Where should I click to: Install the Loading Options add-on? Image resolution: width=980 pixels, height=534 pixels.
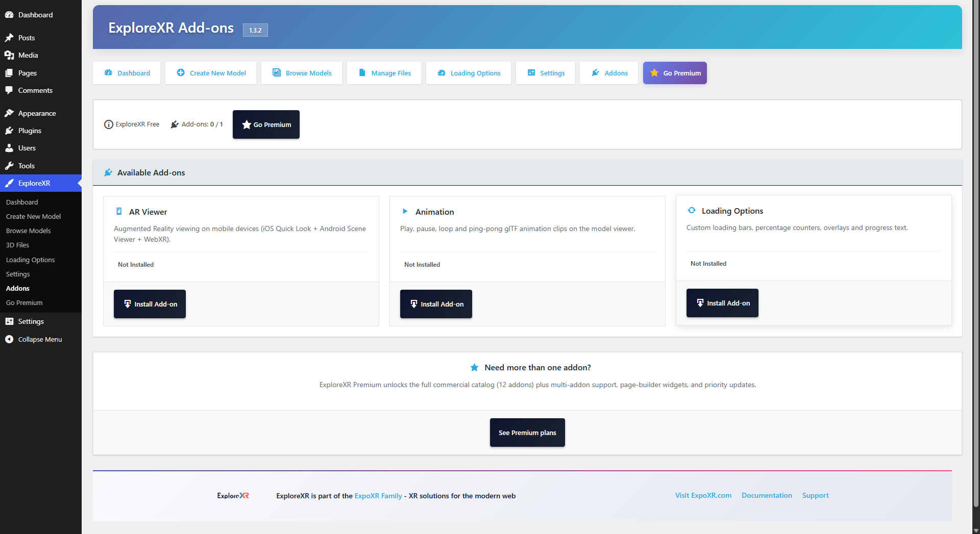point(722,303)
